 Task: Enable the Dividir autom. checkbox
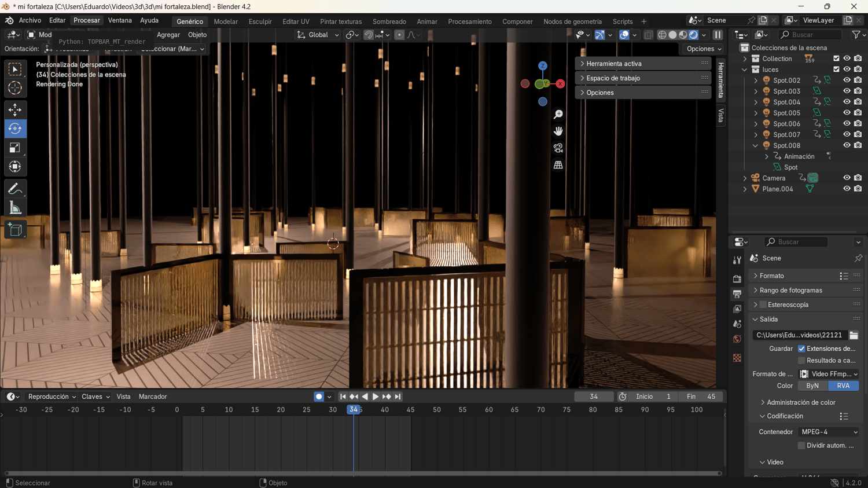pyautogui.click(x=801, y=445)
